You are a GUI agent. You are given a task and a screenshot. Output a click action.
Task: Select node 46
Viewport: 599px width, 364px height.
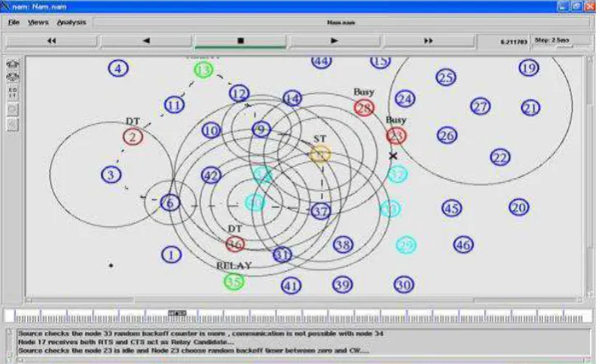[x=463, y=245]
